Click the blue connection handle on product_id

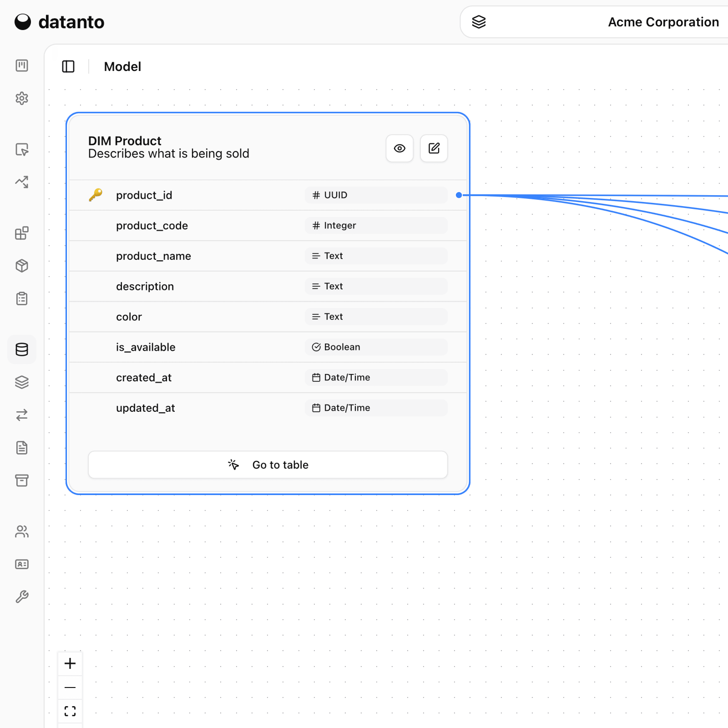tap(459, 195)
